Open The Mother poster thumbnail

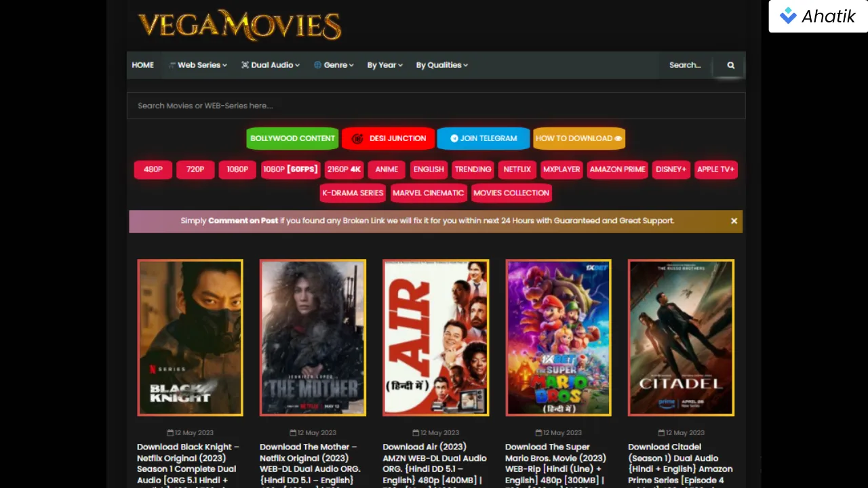coord(313,338)
